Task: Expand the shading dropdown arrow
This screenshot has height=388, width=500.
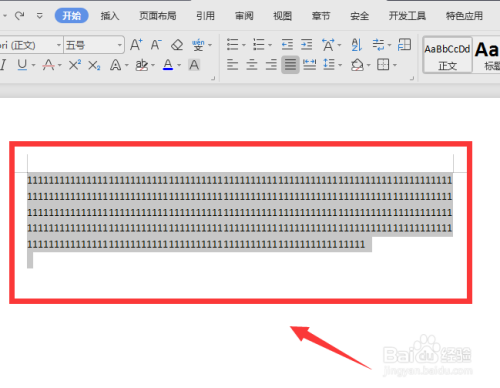Action: (369, 65)
